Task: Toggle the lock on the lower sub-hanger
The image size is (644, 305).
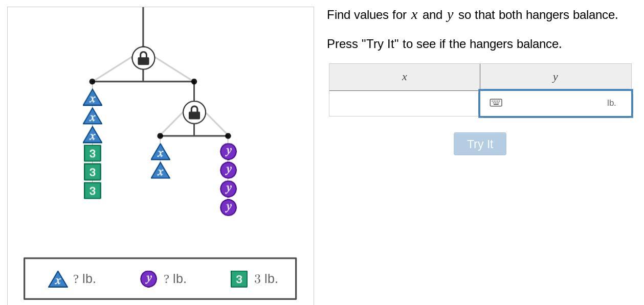Action: click(x=194, y=112)
